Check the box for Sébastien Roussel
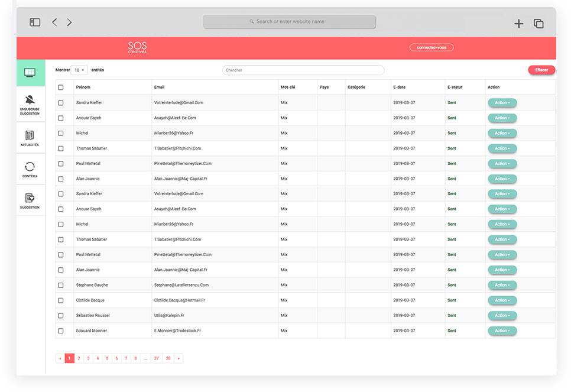Image resolution: width=571 pixels, height=392 pixels. point(61,316)
